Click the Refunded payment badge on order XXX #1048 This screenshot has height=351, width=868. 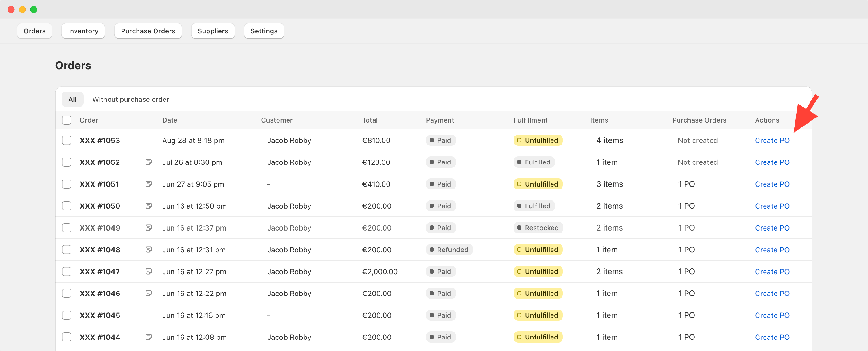(x=449, y=250)
